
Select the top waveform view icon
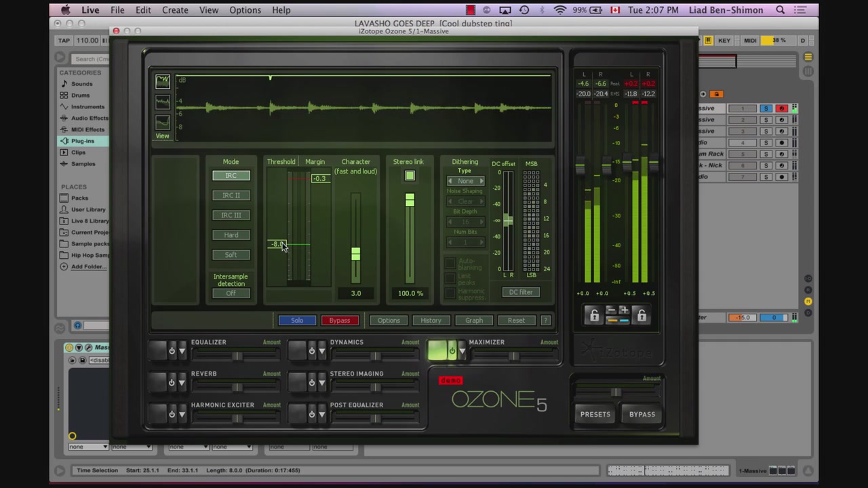(163, 82)
